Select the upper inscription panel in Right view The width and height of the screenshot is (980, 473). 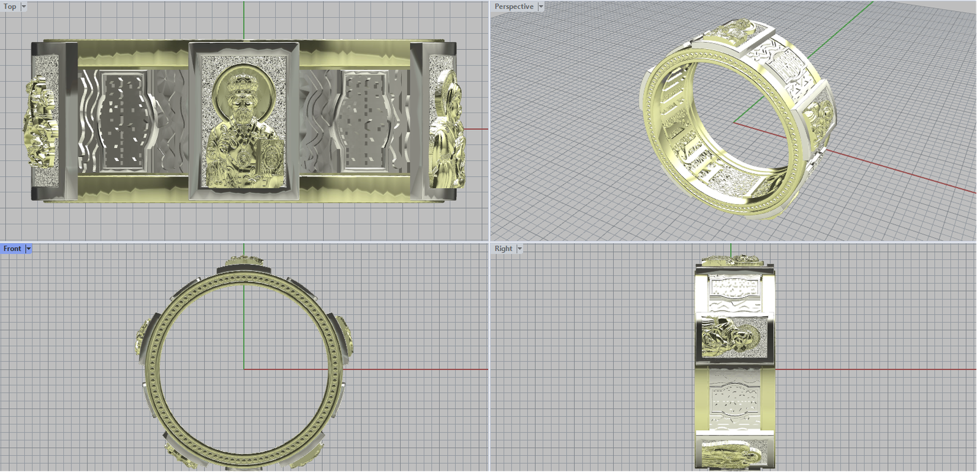click(x=733, y=288)
